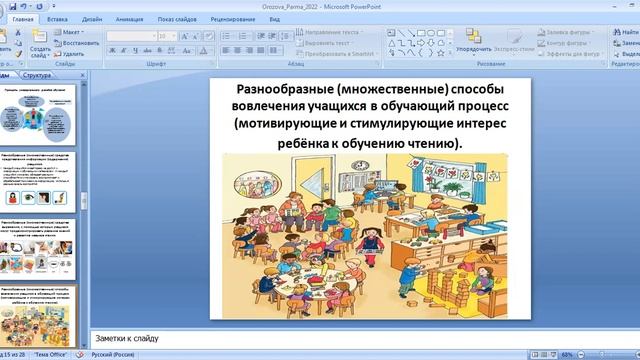640x360 pixels.
Task: Open the text columns menu
Action: point(276,51)
